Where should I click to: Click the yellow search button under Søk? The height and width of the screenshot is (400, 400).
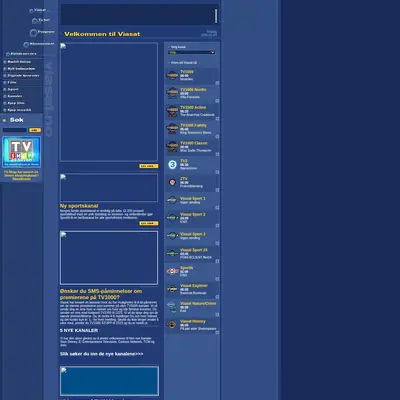[35, 130]
